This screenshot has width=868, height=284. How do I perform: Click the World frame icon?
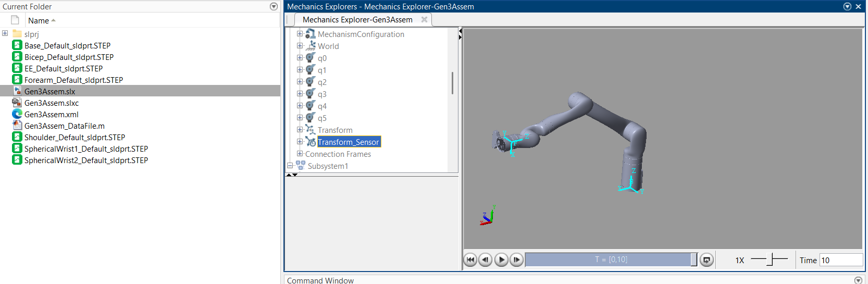tap(311, 46)
